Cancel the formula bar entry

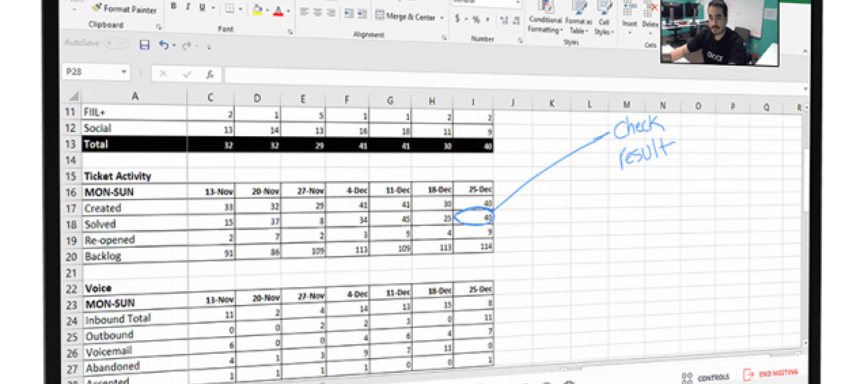(164, 73)
